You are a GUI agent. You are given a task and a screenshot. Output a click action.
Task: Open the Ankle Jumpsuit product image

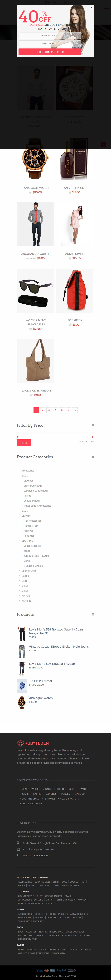pyautogui.click(x=74, y=224)
